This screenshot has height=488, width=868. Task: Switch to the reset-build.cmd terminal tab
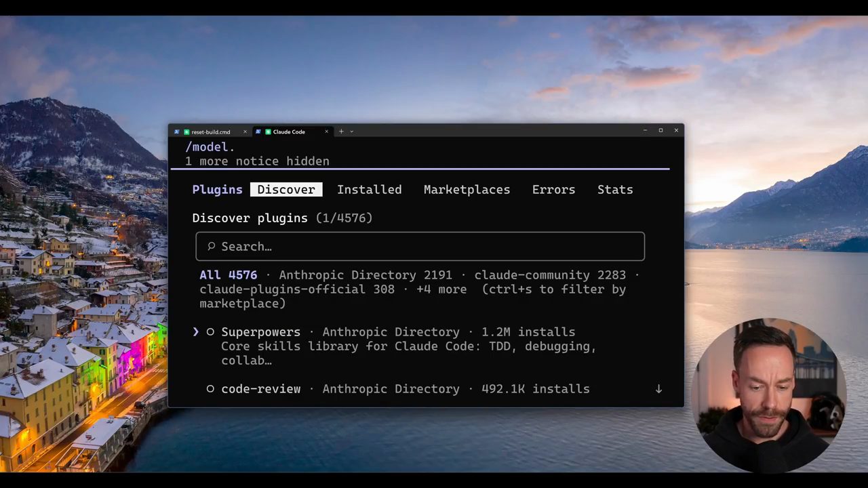(210, 131)
